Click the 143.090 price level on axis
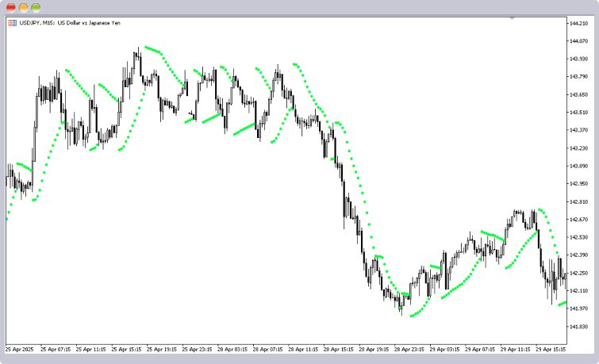 point(578,166)
